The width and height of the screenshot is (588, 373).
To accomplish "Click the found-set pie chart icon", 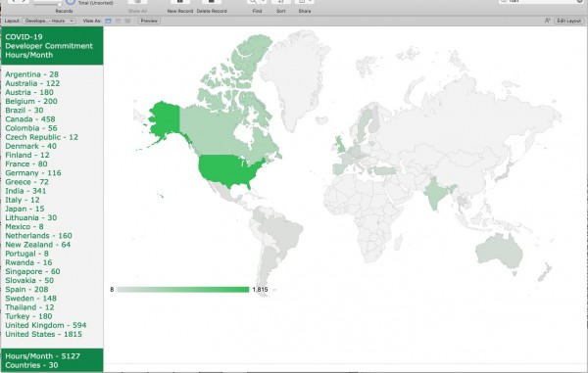I will pos(71,2).
